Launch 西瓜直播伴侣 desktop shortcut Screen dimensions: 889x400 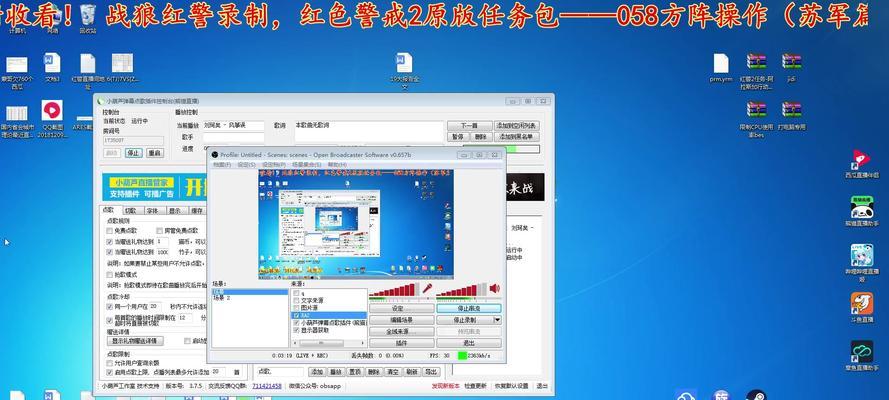(861, 164)
